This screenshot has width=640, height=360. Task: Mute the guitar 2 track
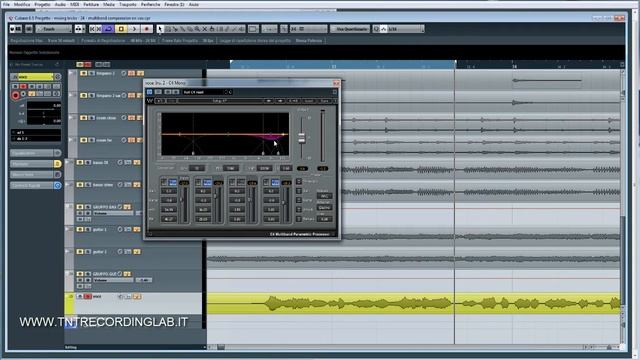80,252
